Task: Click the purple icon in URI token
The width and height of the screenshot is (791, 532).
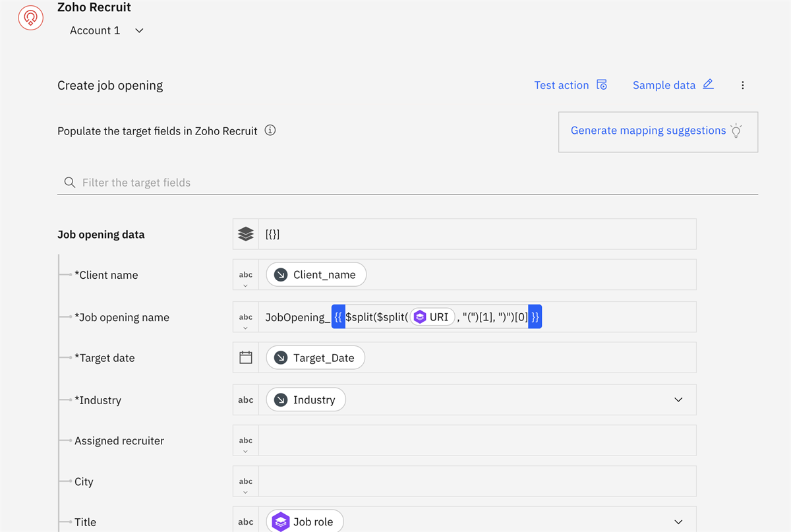Action: tap(420, 317)
